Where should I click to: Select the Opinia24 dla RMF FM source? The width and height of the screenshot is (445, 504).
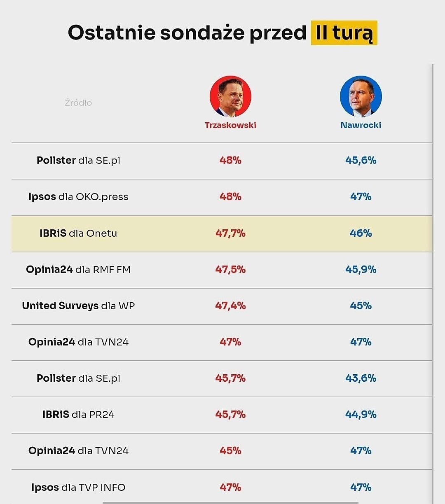coord(78,270)
